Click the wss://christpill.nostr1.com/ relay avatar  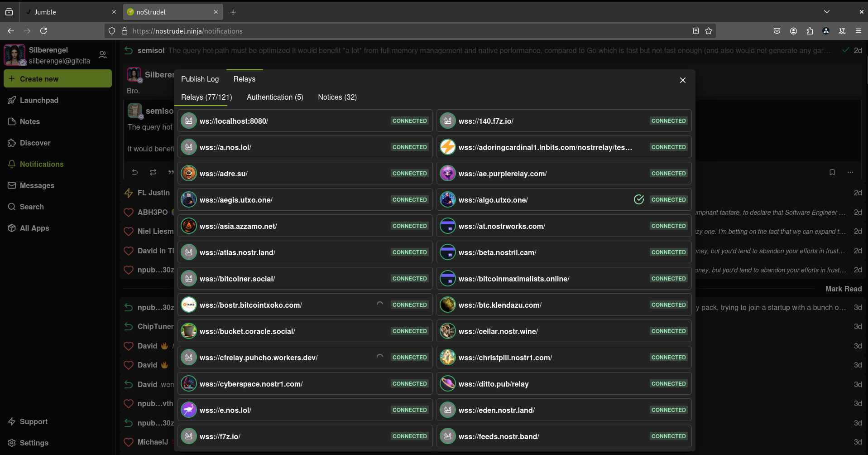(x=448, y=358)
